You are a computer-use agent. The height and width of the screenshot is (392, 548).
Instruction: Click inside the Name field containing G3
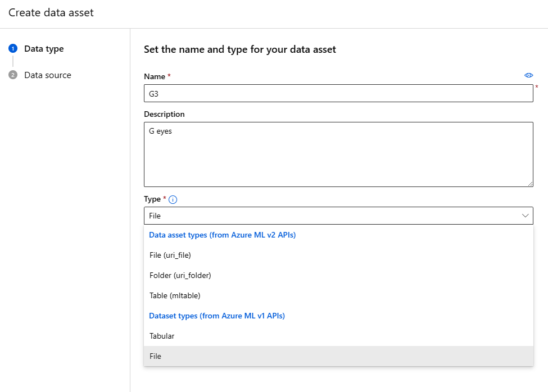point(338,93)
